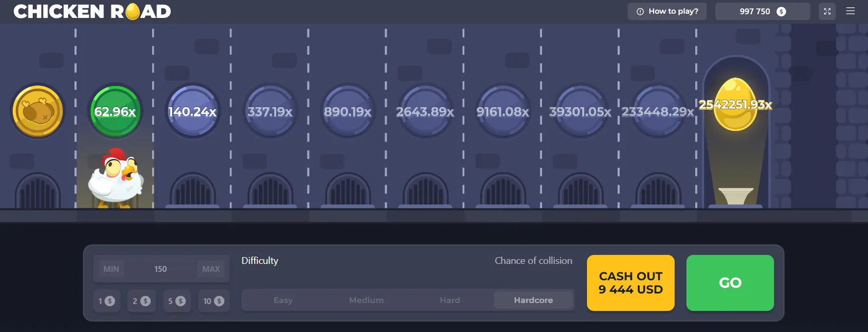This screenshot has width=868, height=332.
Task: Click the golden egg final prize
Action: pos(735,106)
